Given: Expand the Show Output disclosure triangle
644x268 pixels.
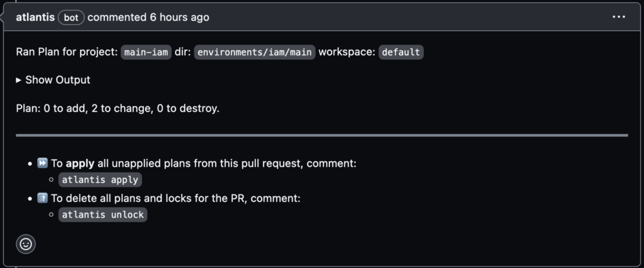Looking at the screenshot, I should pos(19,81).
